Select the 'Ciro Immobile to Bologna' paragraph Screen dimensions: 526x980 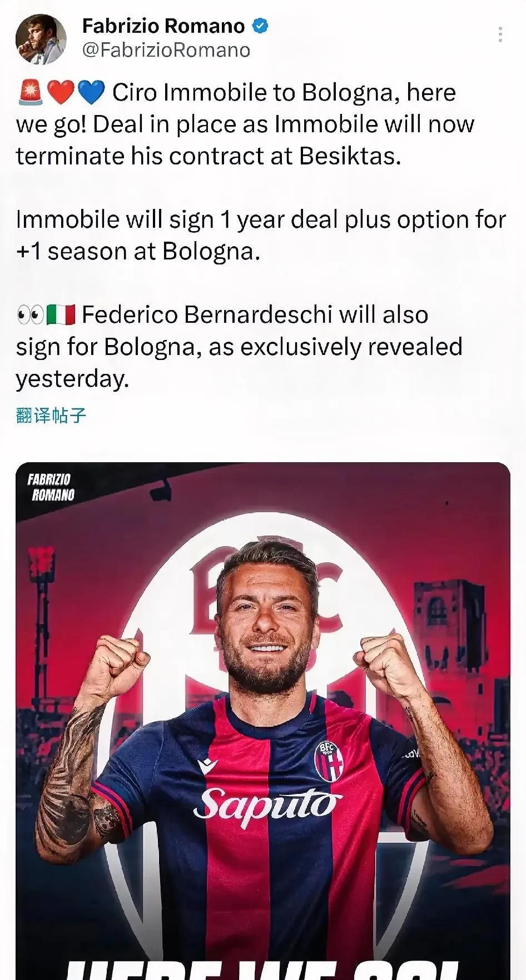[245, 124]
